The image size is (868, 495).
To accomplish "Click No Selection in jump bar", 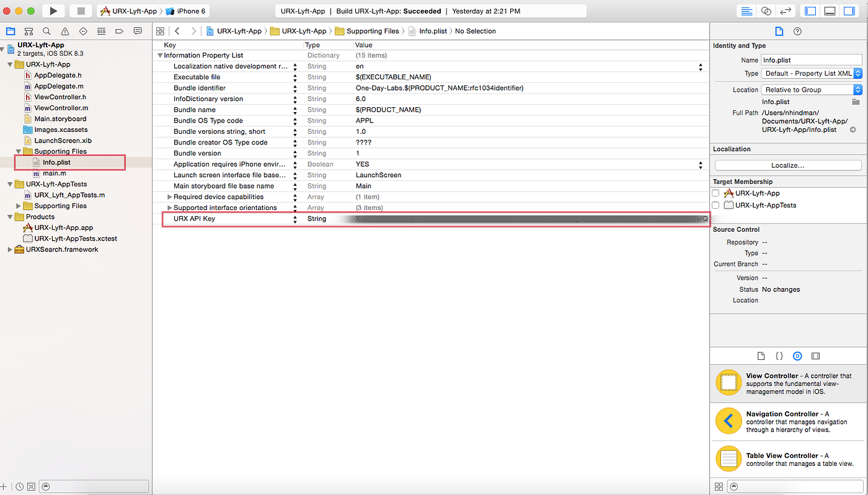I will [476, 31].
